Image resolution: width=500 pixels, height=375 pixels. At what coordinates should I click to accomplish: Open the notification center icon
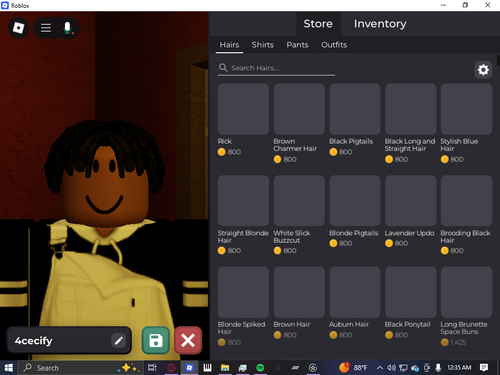click(484, 368)
